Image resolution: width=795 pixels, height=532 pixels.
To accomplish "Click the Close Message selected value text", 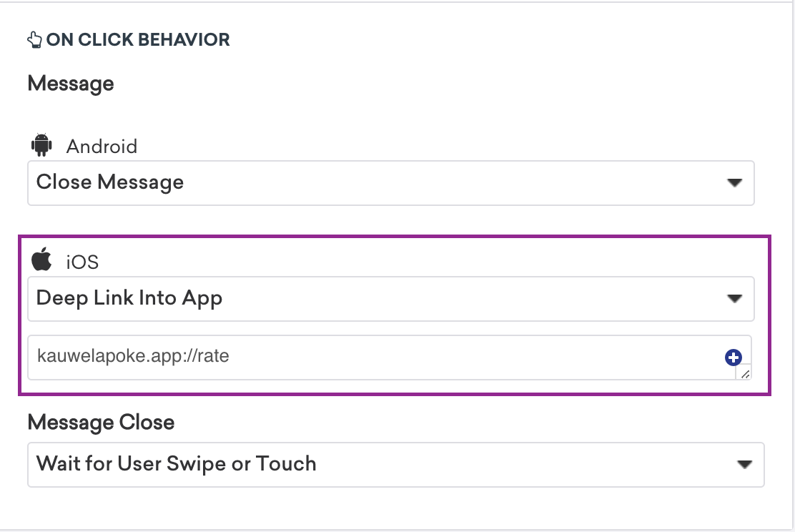I will [110, 182].
